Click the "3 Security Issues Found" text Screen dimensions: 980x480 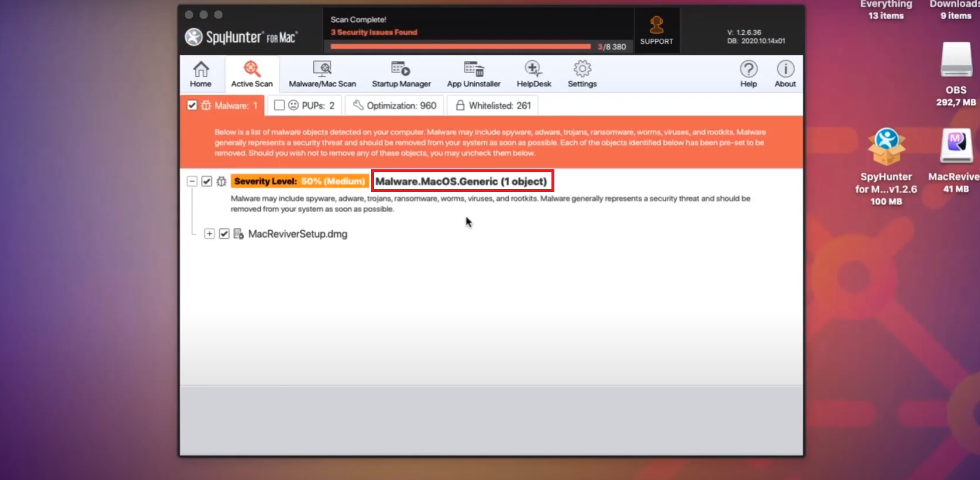point(374,32)
